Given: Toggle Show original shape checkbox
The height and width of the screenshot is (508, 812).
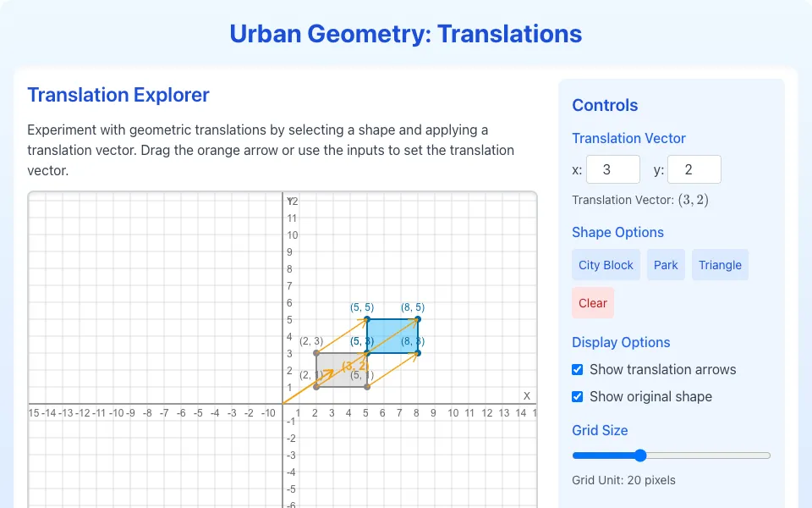Looking at the screenshot, I should click(x=578, y=396).
